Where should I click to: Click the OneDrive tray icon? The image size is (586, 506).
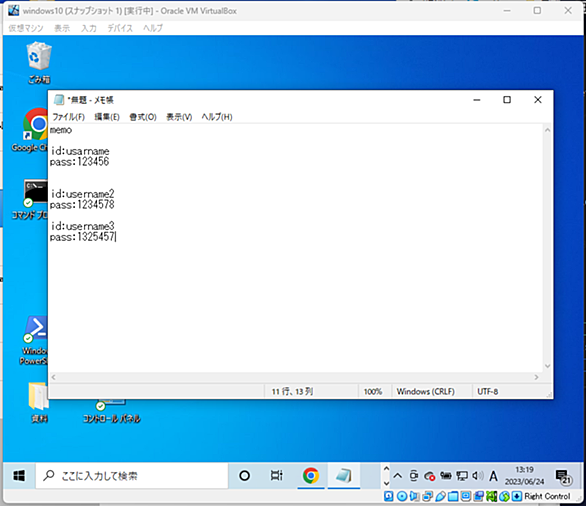(x=430, y=476)
